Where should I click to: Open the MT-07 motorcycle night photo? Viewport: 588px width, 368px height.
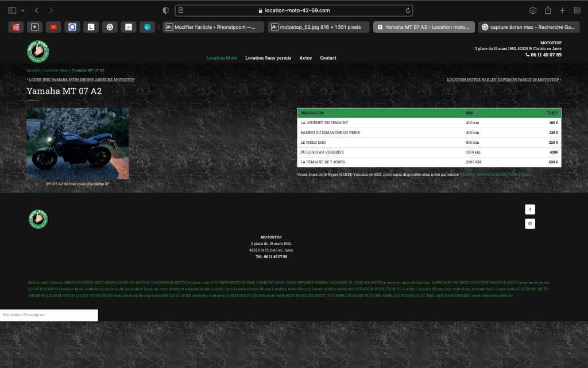point(78,143)
